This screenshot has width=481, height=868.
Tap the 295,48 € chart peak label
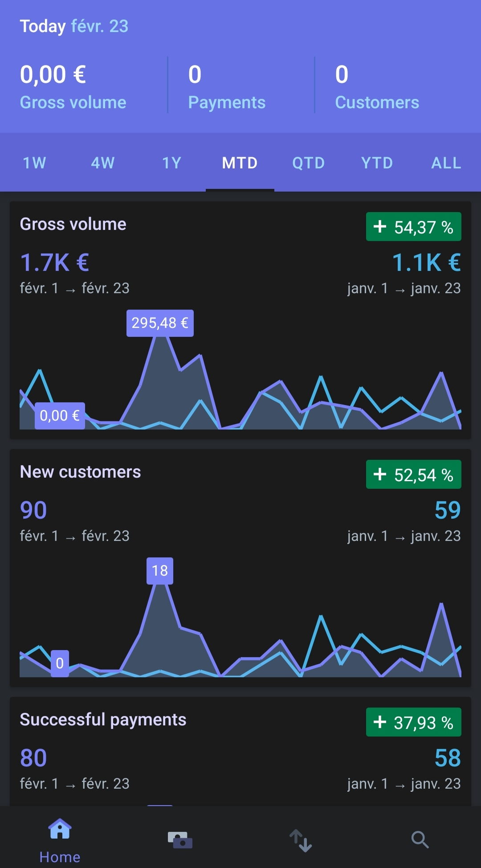(x=160, y=323)
